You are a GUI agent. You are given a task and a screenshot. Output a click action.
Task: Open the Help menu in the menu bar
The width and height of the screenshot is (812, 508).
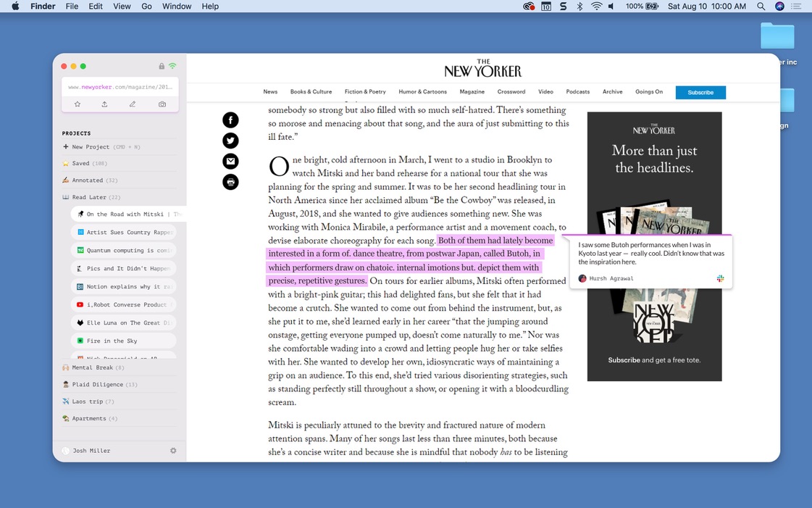[210, 7]
